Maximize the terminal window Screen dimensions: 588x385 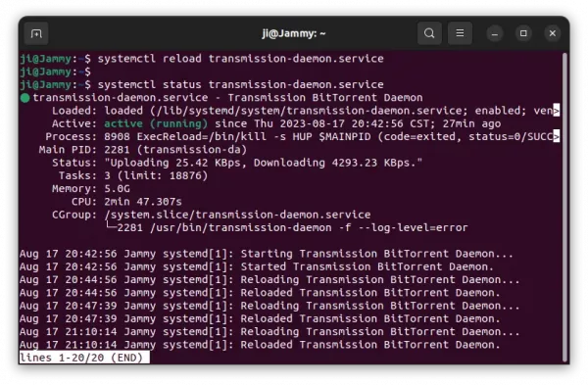[x=523, y=33]
